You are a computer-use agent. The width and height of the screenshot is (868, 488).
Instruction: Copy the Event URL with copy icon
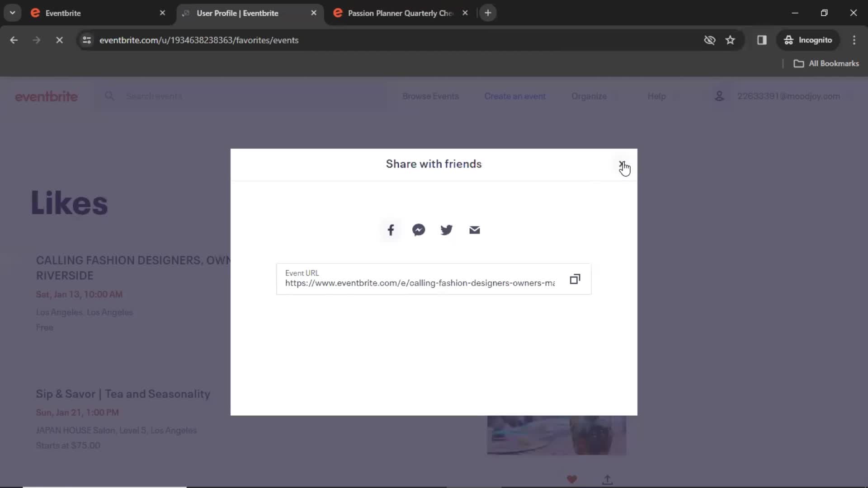coord(575,279)
